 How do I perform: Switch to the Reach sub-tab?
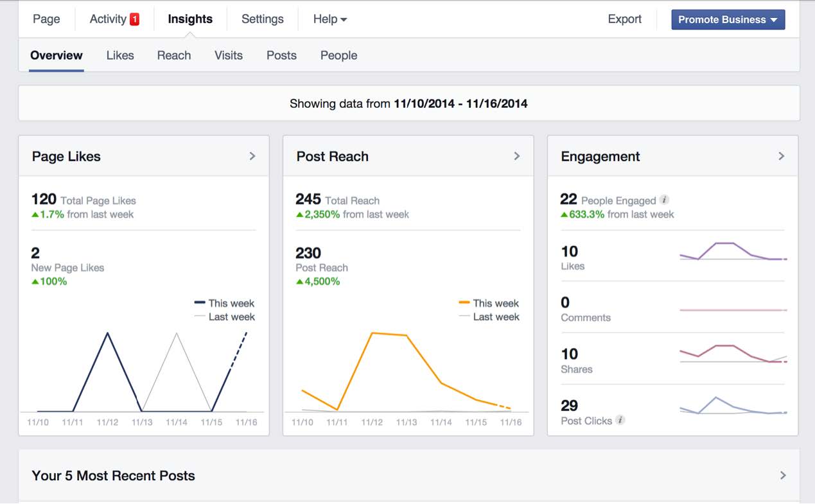pos(174,55)
